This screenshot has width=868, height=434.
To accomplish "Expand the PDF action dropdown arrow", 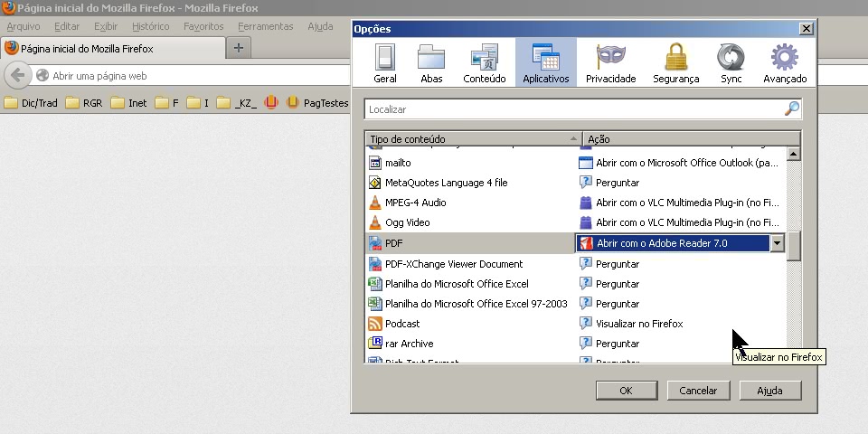I will pyautogui.click(x=777, y=243).
